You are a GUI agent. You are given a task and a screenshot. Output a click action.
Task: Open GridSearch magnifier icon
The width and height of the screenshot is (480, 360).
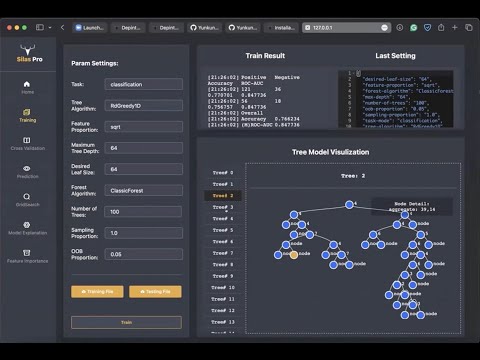(27, 196)
